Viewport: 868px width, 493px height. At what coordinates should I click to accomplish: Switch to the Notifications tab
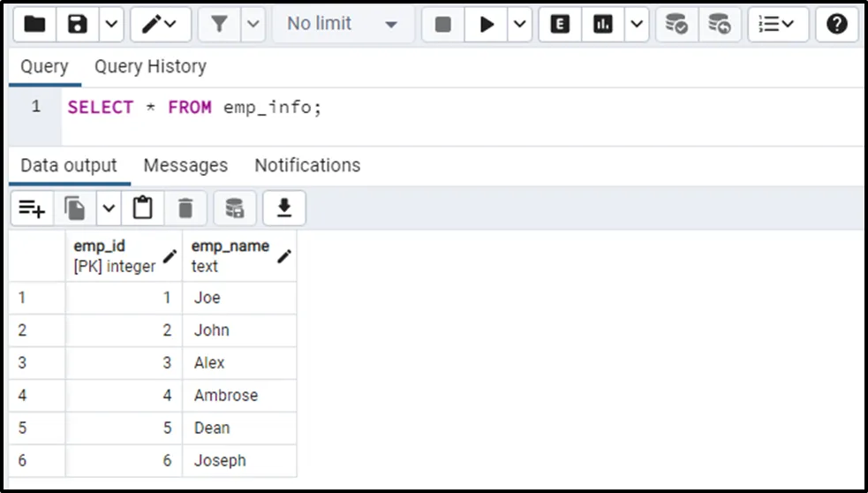click(x=307, y=165)
